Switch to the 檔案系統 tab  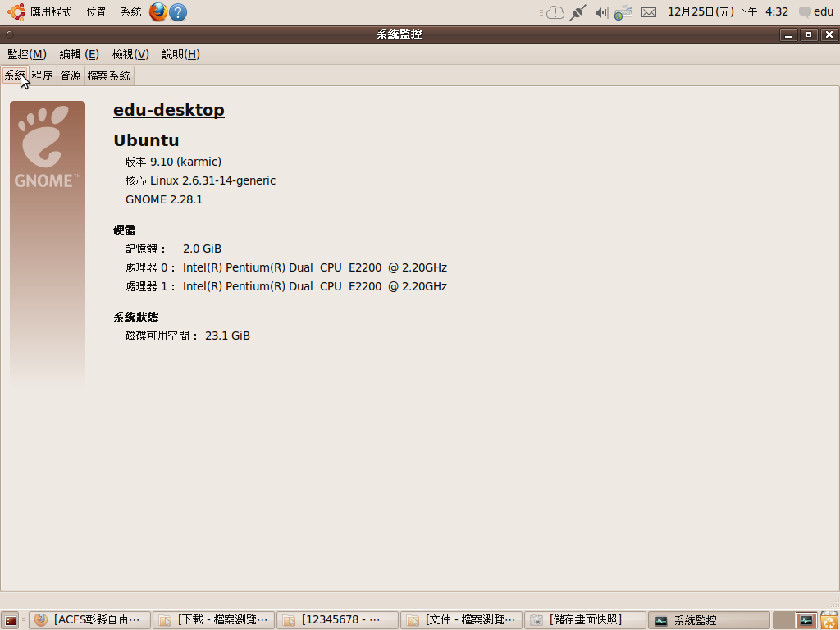point(109,75)
